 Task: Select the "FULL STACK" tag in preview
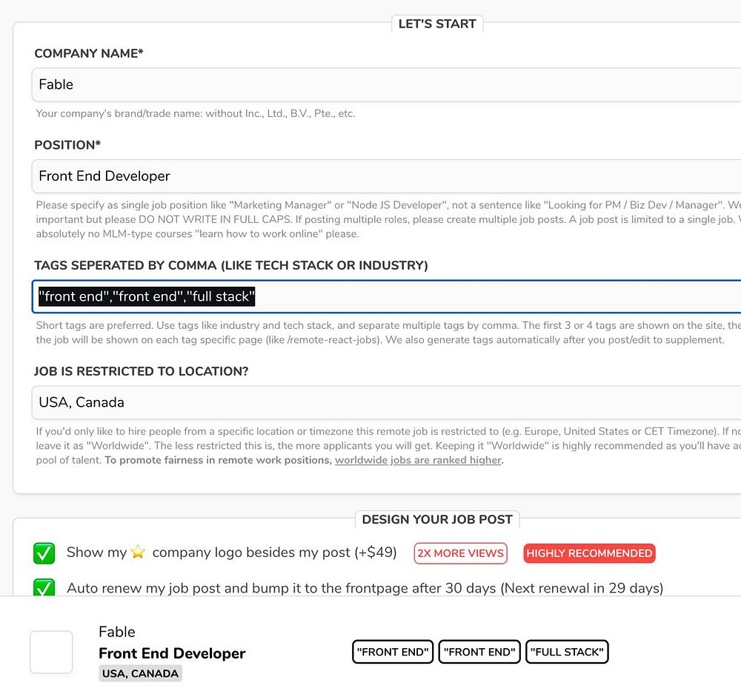pos(568,653)
